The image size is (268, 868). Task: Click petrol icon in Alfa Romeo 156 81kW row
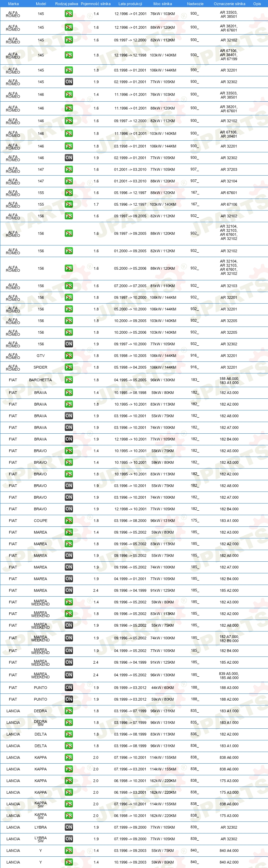(x=69, y=286)
